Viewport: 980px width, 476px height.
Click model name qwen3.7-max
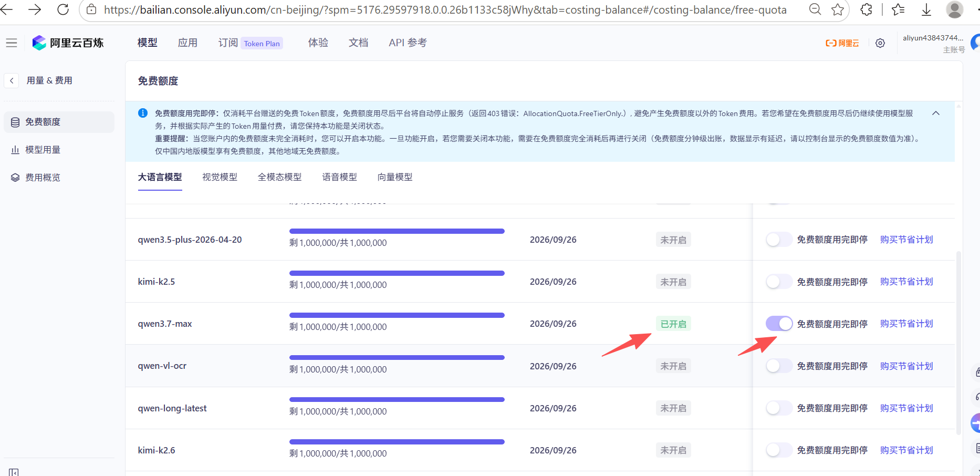[x=165, y=324]
